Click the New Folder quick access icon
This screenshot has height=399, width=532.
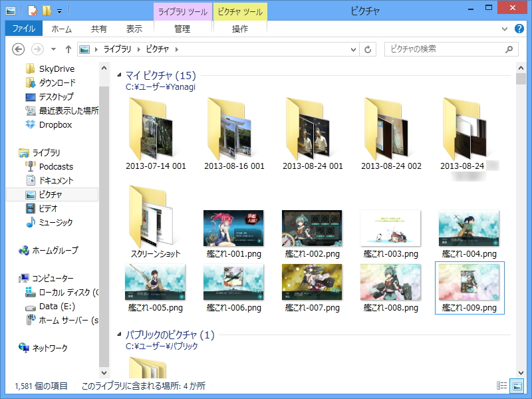[47, 11]
